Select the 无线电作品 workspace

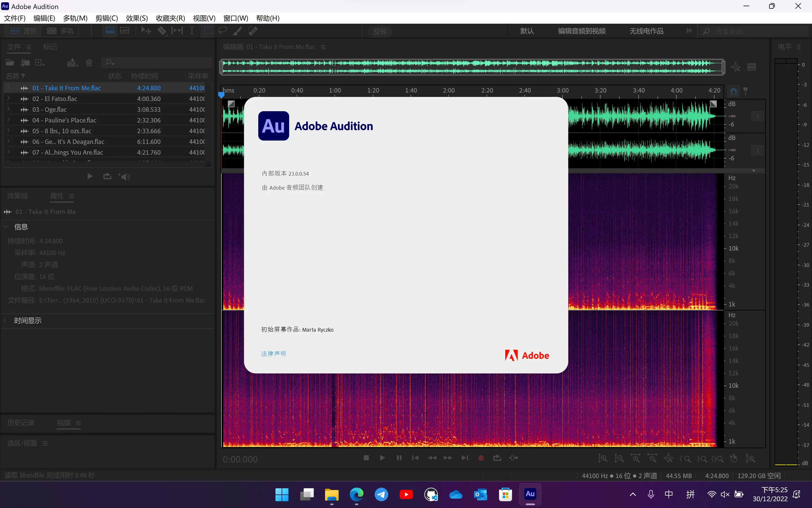coord(646,31)
